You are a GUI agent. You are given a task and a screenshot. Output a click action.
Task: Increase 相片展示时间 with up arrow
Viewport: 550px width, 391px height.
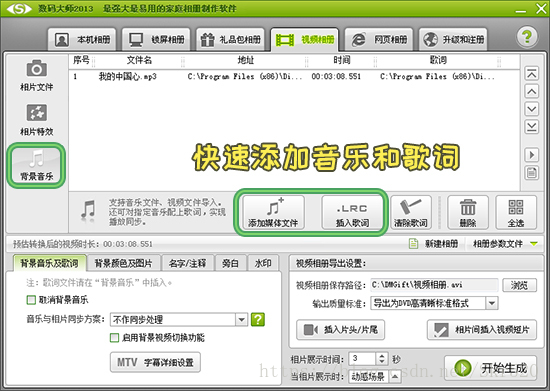[382, 356]
